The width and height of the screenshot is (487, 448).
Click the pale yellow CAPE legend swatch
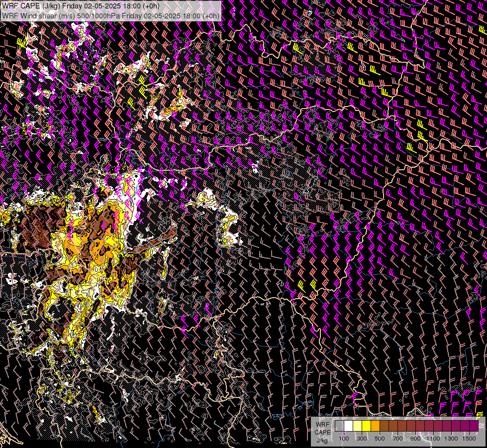358,426
